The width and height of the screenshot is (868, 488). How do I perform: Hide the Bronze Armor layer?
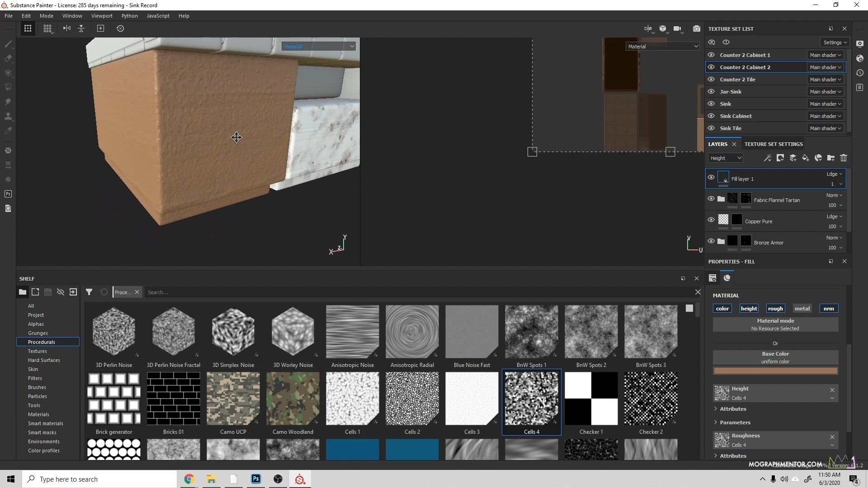pos(711,241)
